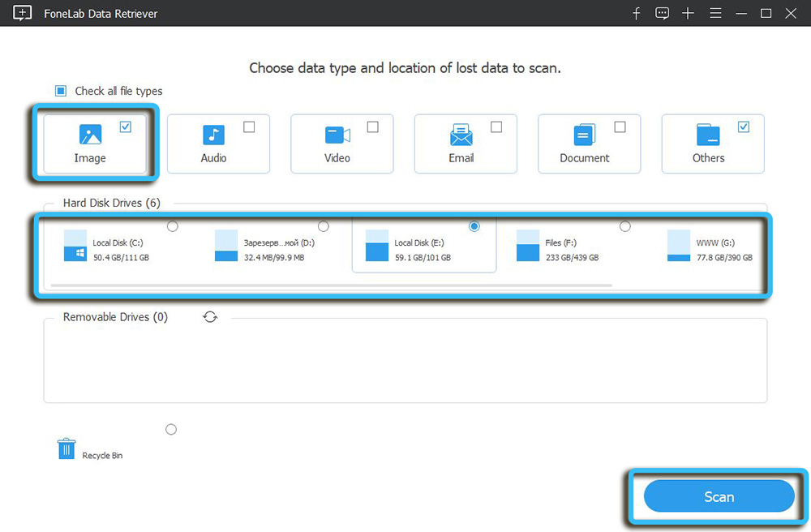The height and width of the screenshot is (532, 811).
Task: Refresh the Removable Drives list
Action: 210,317
